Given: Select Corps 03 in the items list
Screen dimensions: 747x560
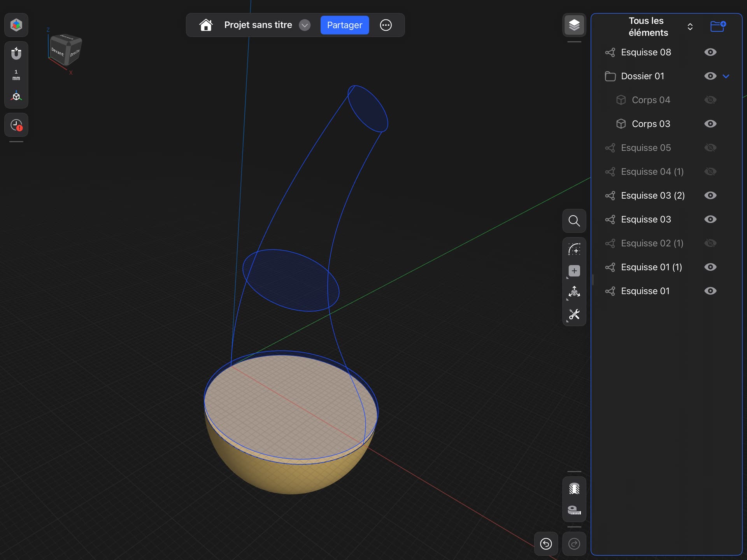Looking at the screenshot, I should (x=651, y=124).
